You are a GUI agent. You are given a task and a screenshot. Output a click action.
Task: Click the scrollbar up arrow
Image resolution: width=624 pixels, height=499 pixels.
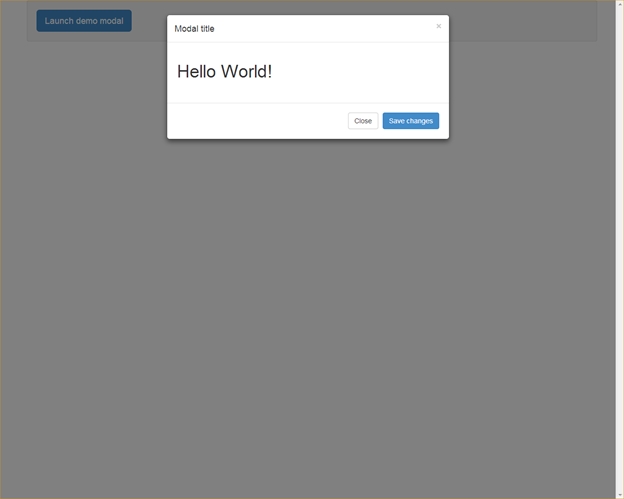[x=619, y=5]
